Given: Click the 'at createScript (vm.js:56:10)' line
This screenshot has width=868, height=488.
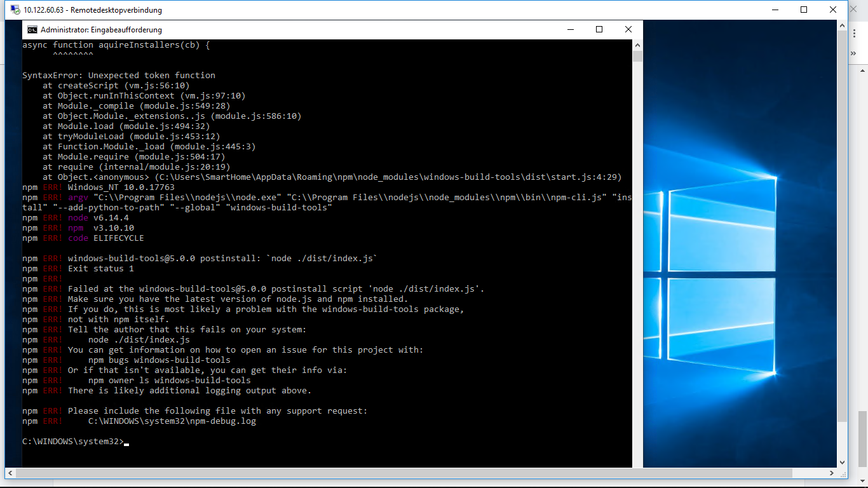Looking at the screenshot, I should tap(116, 86).
